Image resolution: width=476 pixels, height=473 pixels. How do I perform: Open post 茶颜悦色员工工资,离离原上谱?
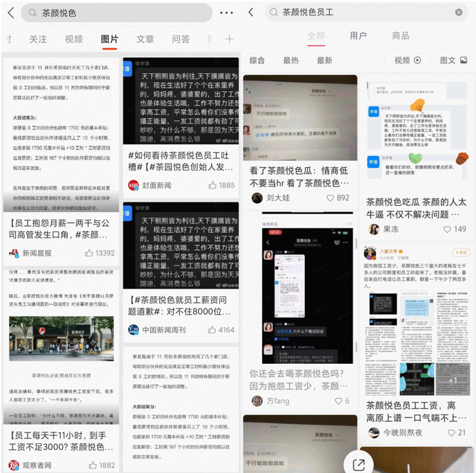point(416,412)
